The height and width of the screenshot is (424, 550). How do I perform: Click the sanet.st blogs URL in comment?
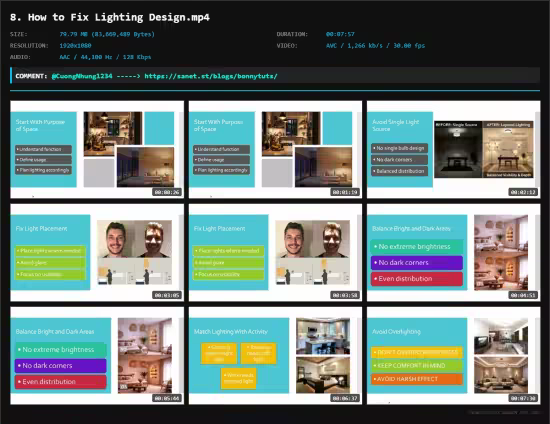(211, 76)
